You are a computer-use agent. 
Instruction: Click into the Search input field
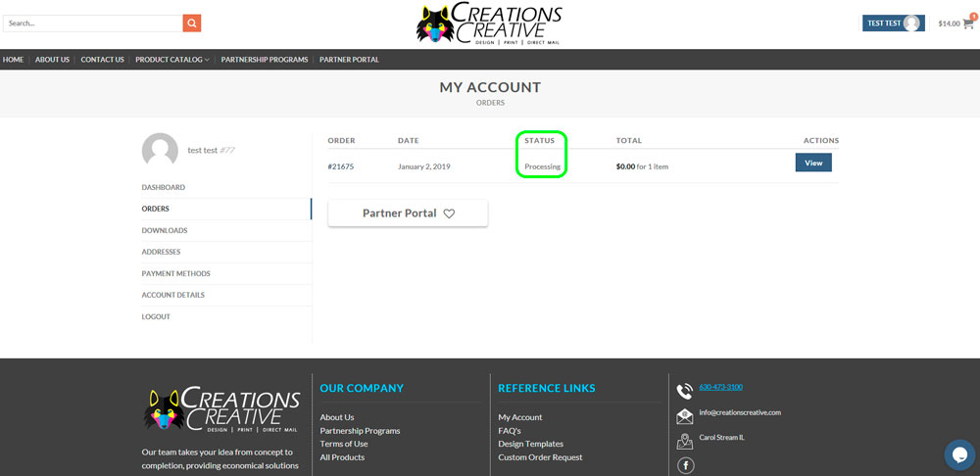92,23
